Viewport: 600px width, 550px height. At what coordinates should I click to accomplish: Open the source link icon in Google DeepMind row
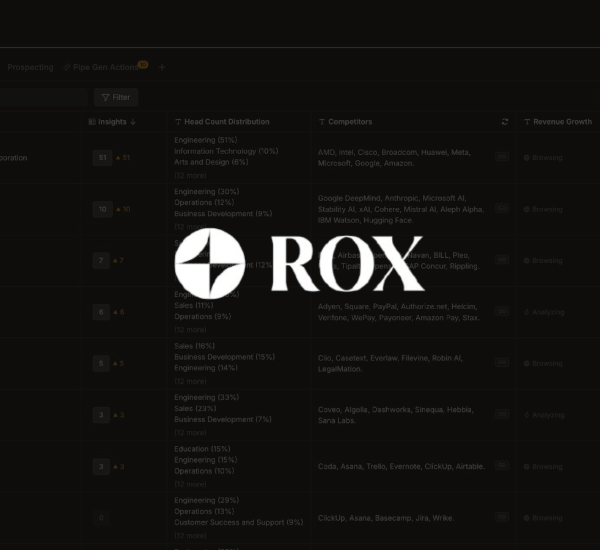coord(502,208)
